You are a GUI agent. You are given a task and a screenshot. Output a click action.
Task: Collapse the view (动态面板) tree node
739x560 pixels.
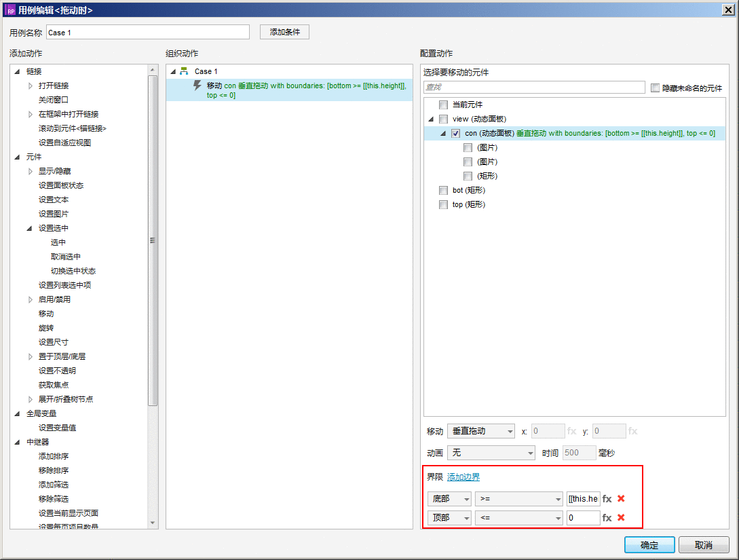[x=431, y=119]
